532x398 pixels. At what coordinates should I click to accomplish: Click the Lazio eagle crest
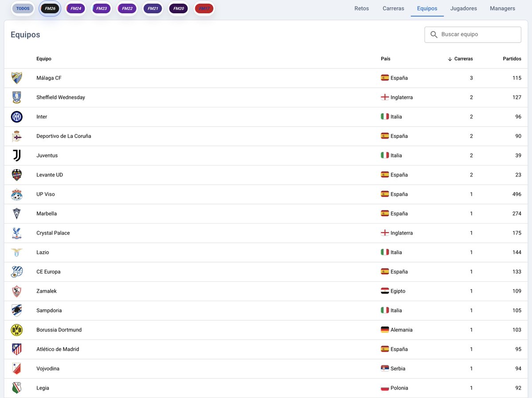[x=17, y=252]
